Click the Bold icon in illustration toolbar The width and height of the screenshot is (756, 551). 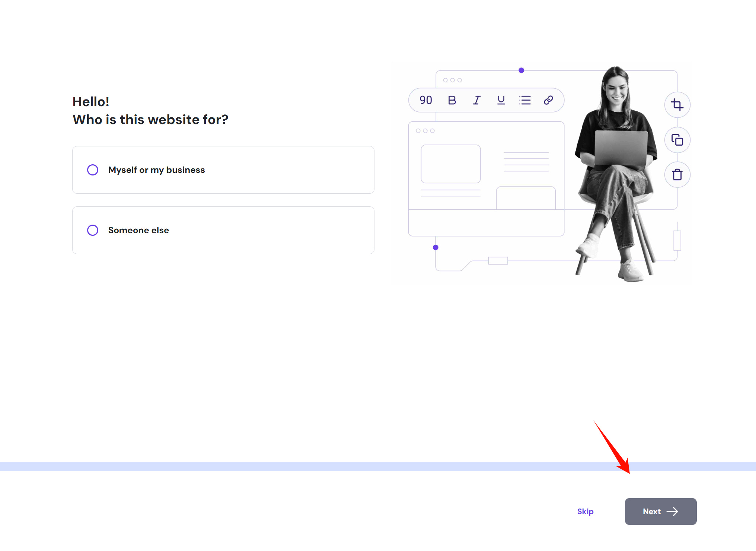(x=452, y=100)
